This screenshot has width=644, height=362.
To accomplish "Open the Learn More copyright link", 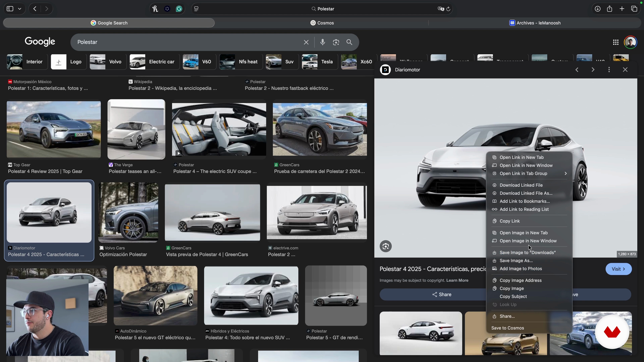I will click(x=457, y=280).
